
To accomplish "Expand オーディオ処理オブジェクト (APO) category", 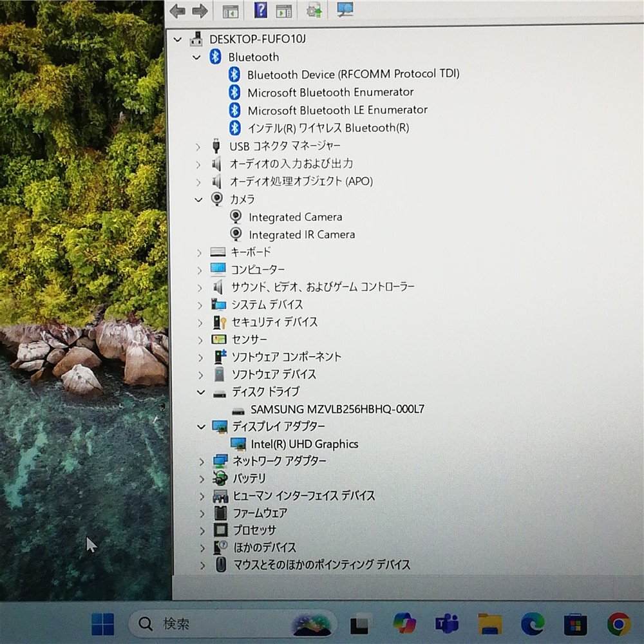I will coord(199,182).
